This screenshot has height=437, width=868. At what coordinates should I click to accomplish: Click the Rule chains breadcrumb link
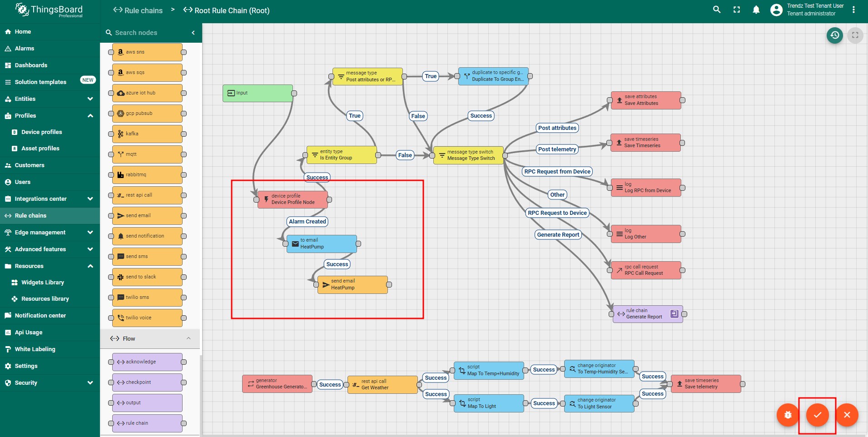138,10
